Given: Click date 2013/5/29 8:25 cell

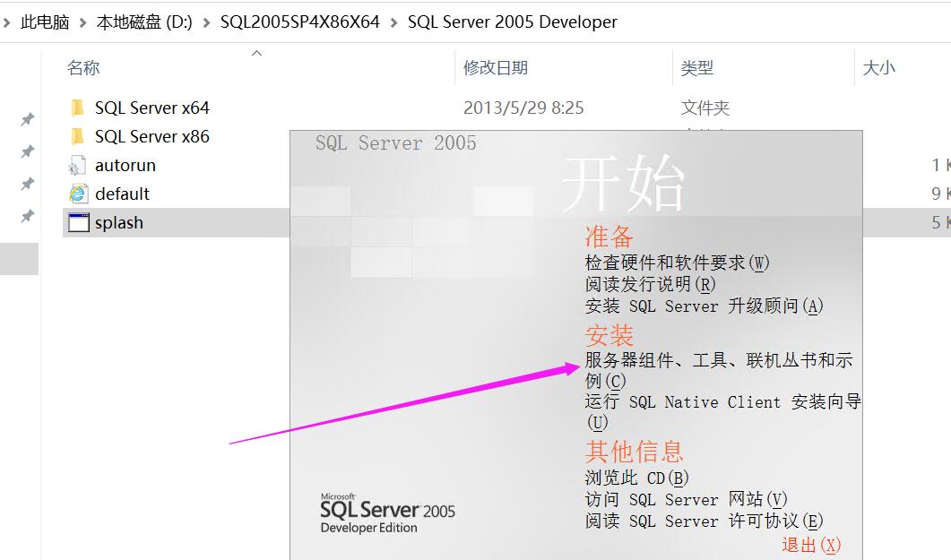Looking at the screenshot, I should coord(523,108).
